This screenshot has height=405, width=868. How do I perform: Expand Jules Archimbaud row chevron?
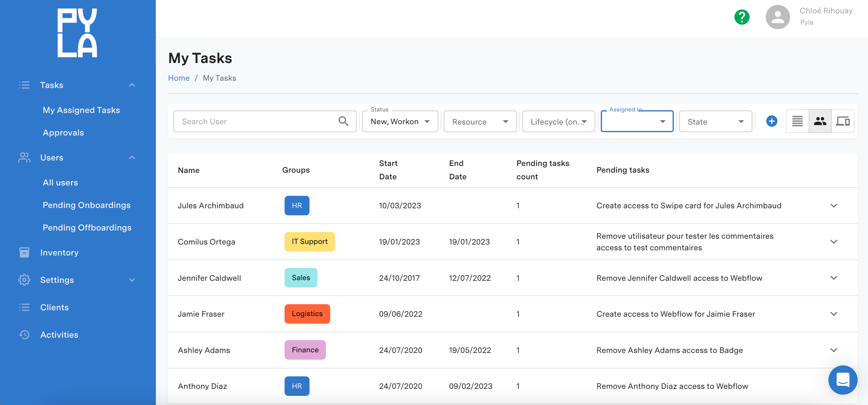pos(833,206)
